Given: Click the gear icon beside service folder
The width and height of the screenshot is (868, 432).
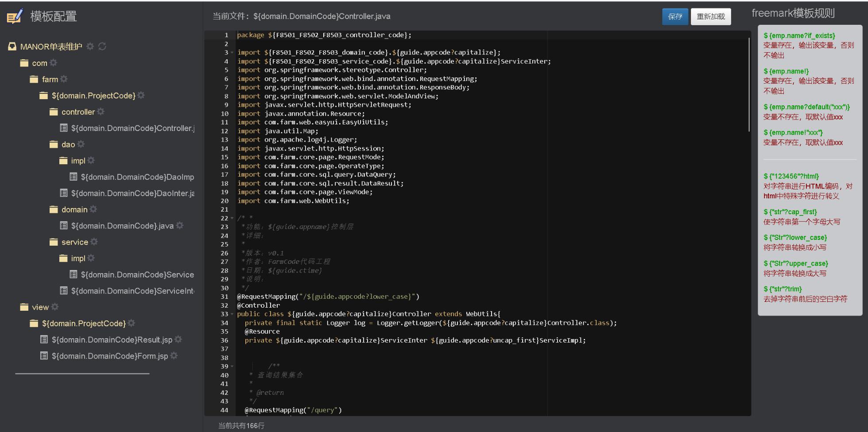Looking at the screenshot, I should coord(94,242).
